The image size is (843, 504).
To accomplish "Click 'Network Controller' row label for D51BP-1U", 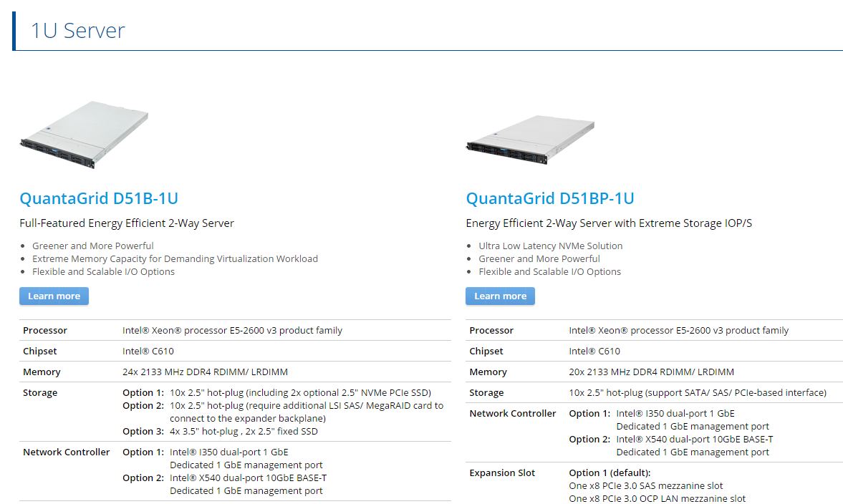I will click(x=512, y=413).
